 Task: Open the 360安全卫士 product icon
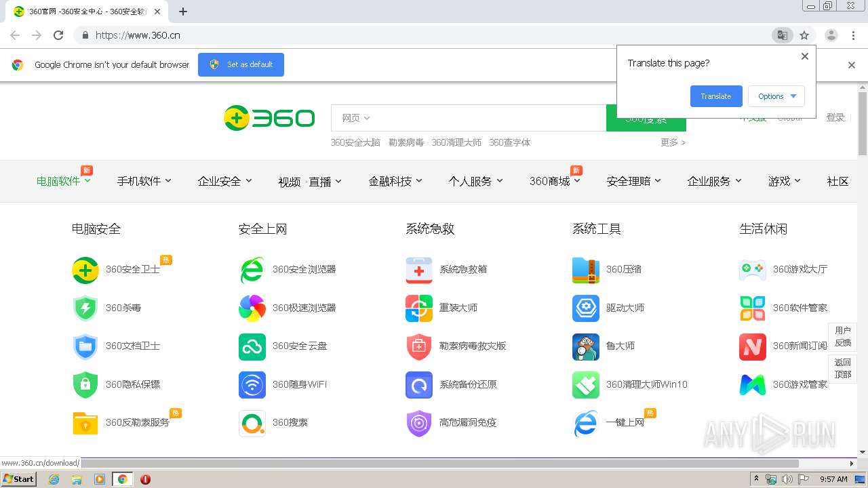pyautogui.click(x=85, y=270)
